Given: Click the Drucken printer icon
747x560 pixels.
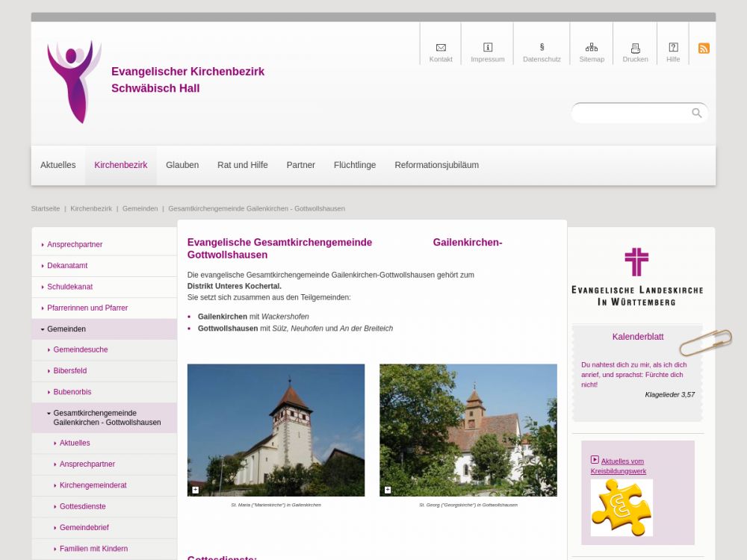Looking at the screenshot, I should coord(635,48).
